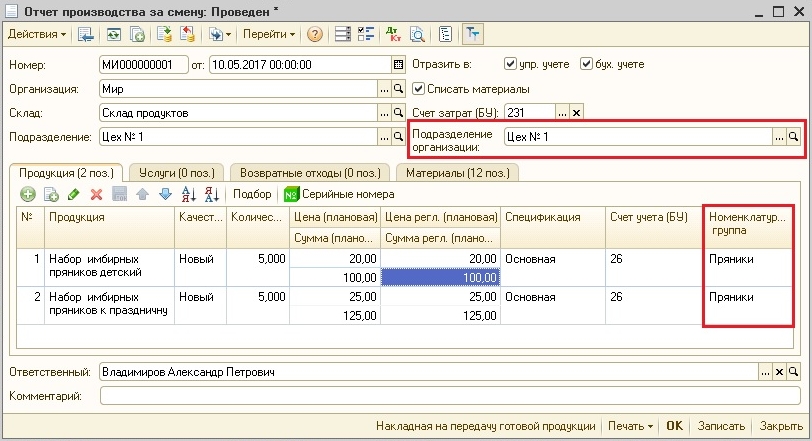Viewport: 812px width, 441px height.
Task: Open help with the question mark icon
Action: pyautogui.click(x=314, y=34)
